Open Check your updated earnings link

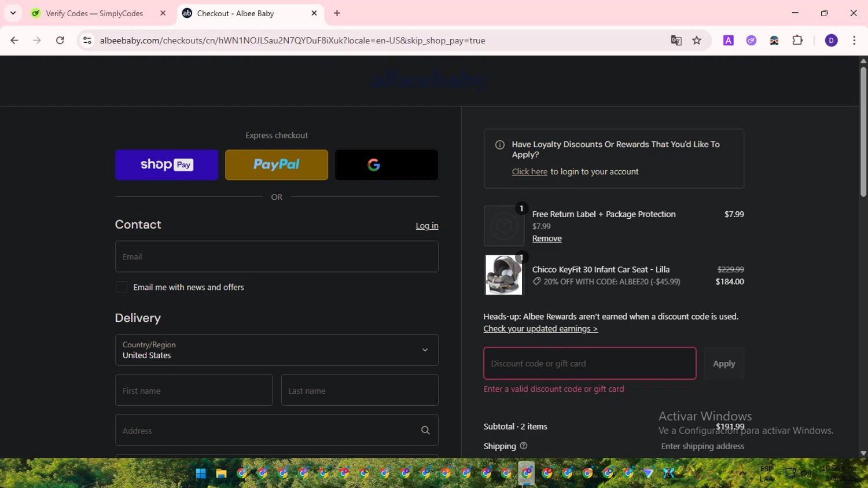[540, 329]
